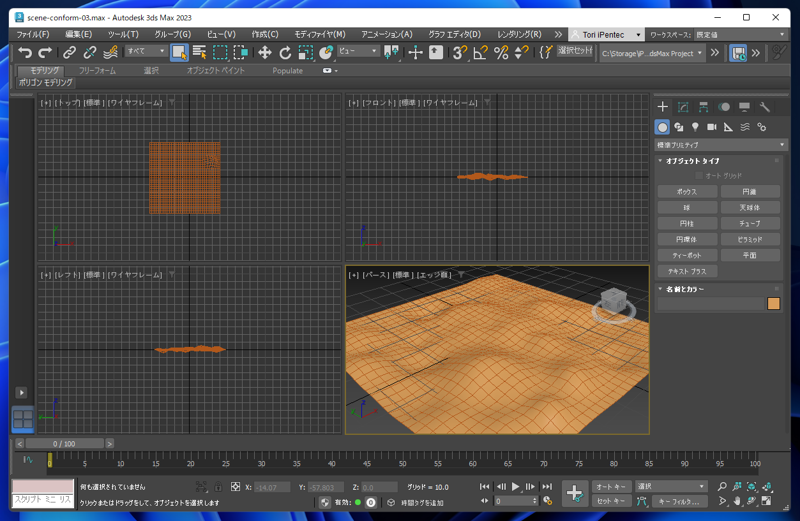This screenshot has width=800, height=521.
Task: Select the Rotate tool
Action: click(285, 52)
